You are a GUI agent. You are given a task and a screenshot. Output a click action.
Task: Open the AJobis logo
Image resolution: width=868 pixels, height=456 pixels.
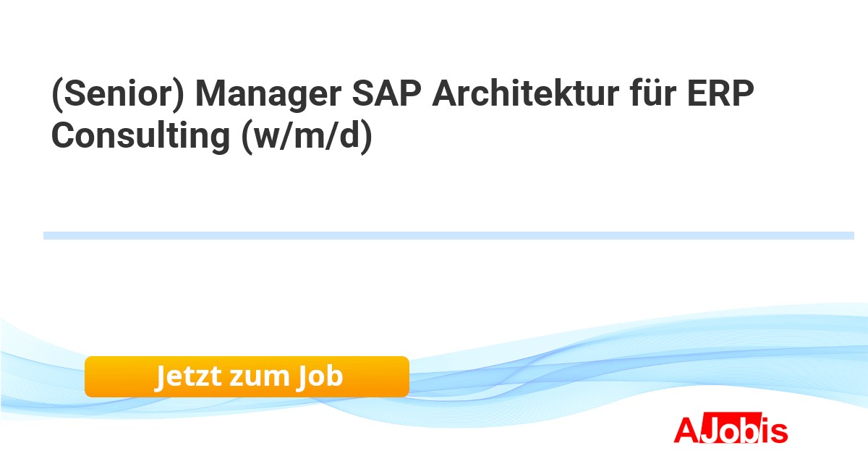point(731,430)
